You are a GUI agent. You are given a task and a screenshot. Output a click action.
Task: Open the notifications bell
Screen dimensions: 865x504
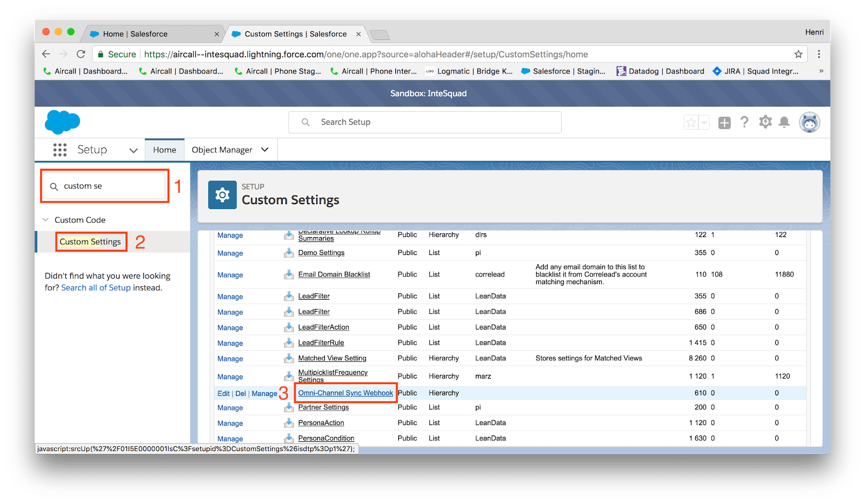[784, 122]
